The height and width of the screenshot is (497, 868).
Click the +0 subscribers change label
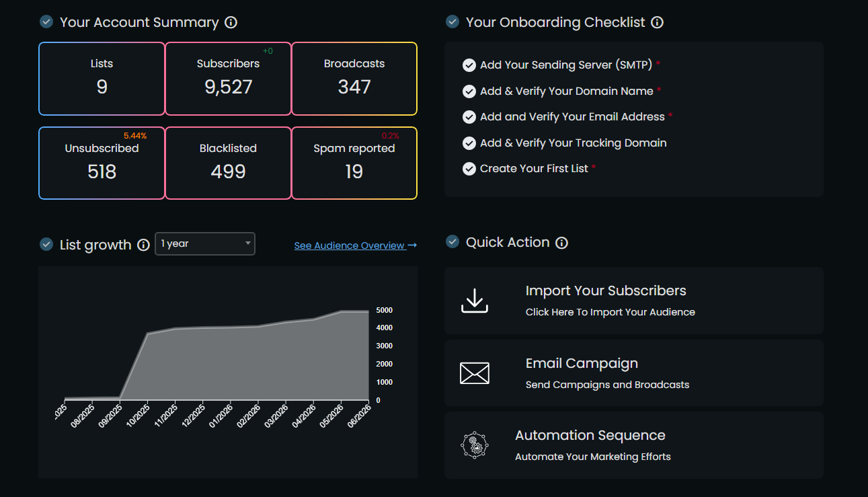268,51
